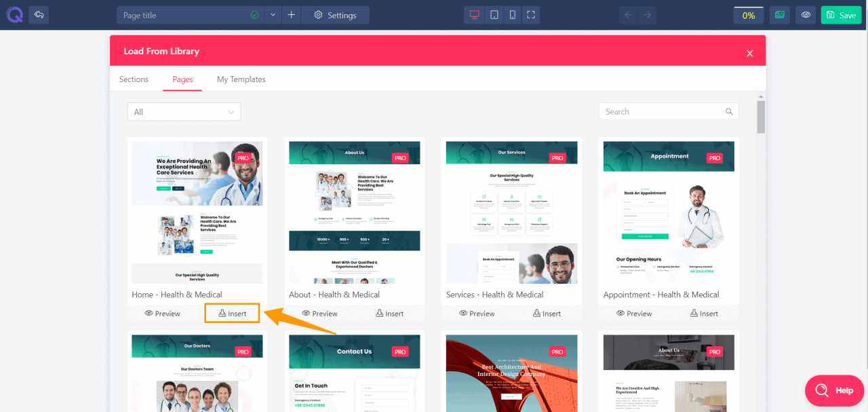868x412 pixels.
Task: Open the Contact Us template thumbnail
Action: click(355, 373)
